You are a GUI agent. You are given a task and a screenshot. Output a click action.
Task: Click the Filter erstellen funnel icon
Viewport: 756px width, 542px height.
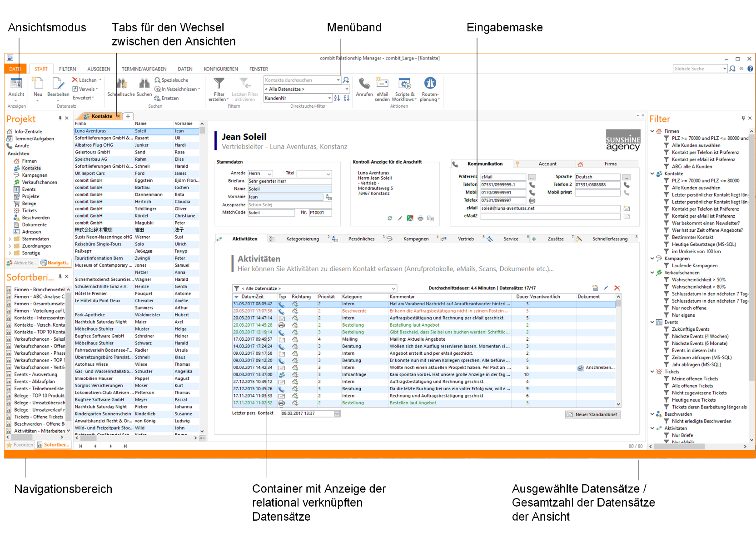pyautogui.click(x=219, y=84)
